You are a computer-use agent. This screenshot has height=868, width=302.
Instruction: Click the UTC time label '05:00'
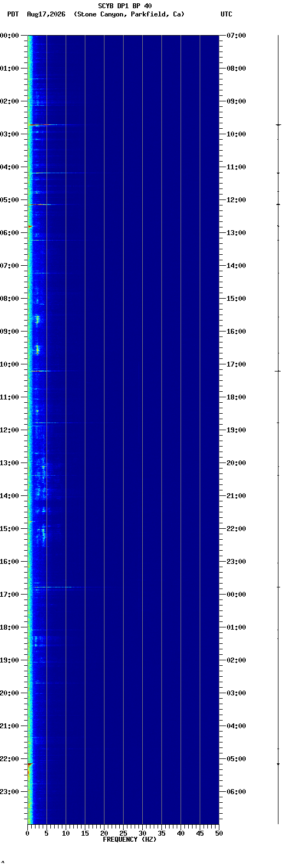(236, 759)
